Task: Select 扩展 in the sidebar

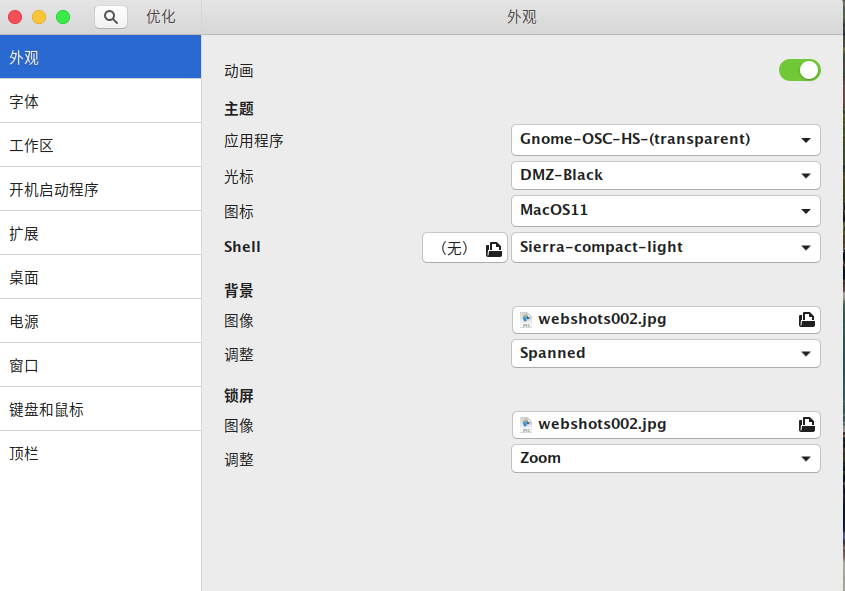Action: 100,233
